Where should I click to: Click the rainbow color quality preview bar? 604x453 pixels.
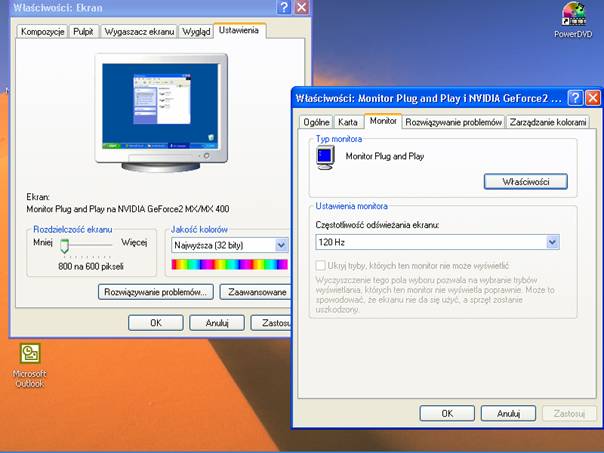pyautogui.click(x=230, y=264)
